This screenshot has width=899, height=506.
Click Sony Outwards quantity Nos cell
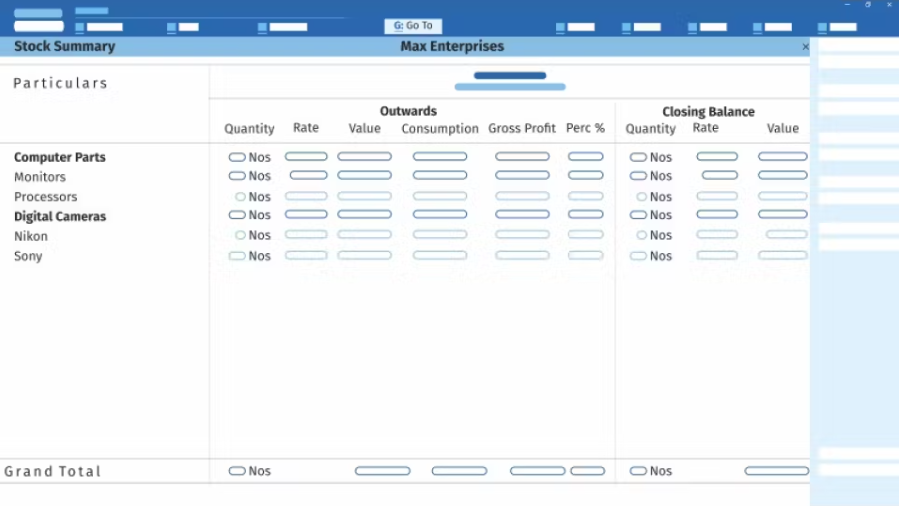point(249,256)
